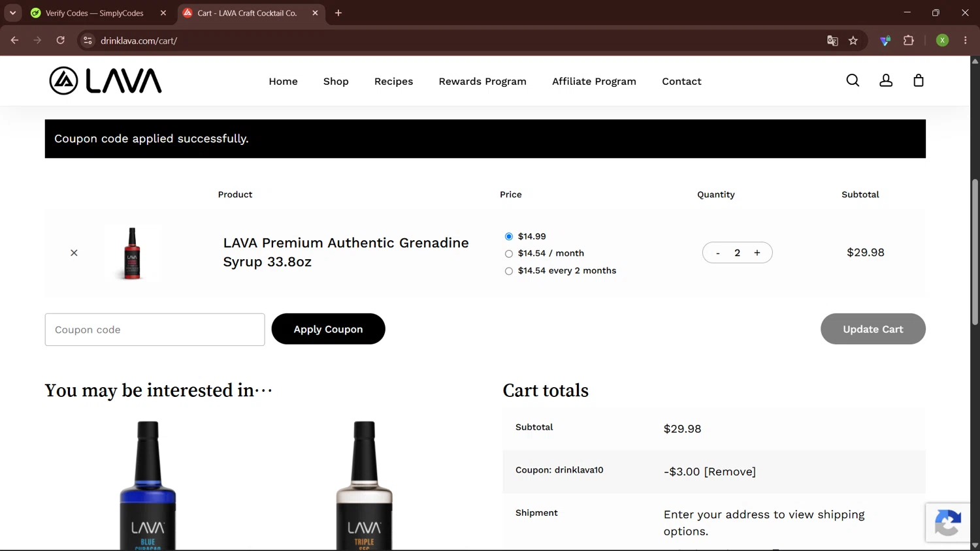Open the Rewards Program menu item
Image resolution: width=980 pixels, height=551 pixels.
point(482,82)
